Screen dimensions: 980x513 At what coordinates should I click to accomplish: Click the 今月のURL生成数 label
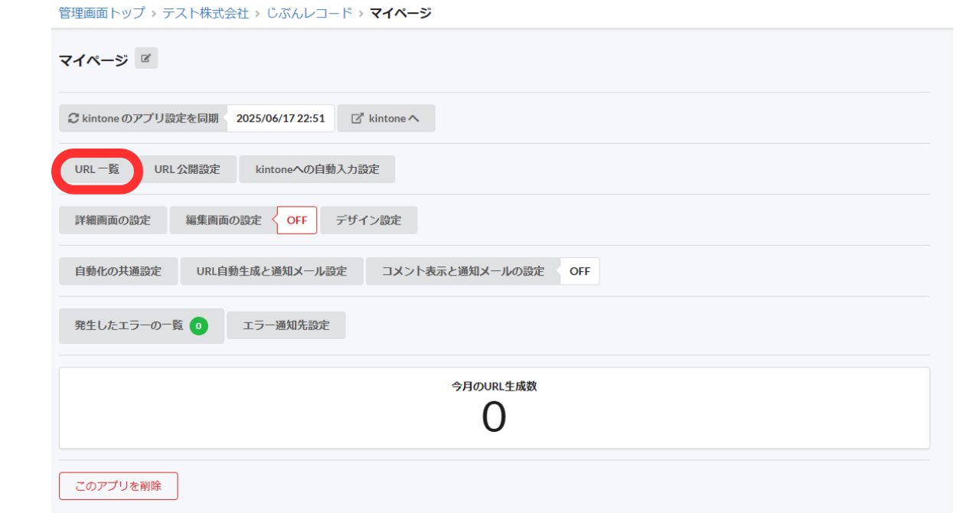pos(495,387)
